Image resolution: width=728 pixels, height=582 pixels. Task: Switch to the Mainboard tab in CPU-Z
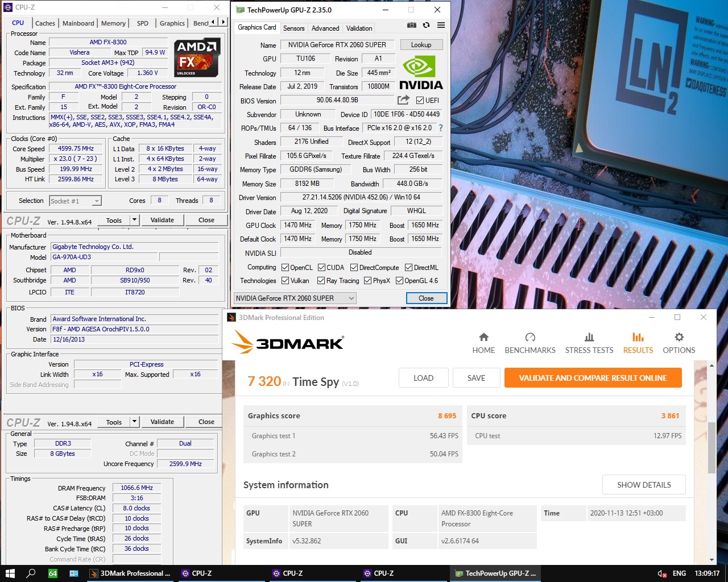[x=78, y=23]
